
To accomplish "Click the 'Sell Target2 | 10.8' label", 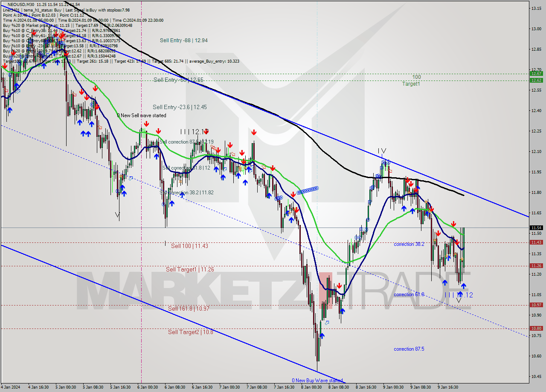I will (x=190, y=332).
